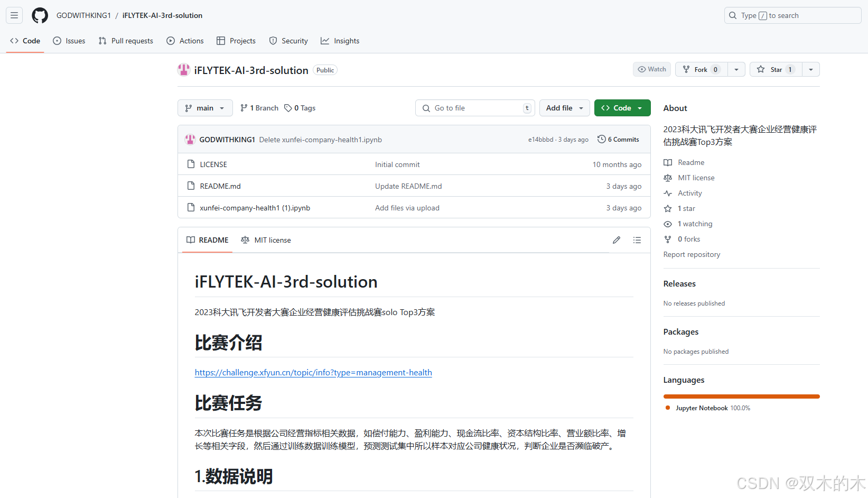Screen dimensions: 868x498
Task: View the Insights tab
Action: (x=340, y=41)
